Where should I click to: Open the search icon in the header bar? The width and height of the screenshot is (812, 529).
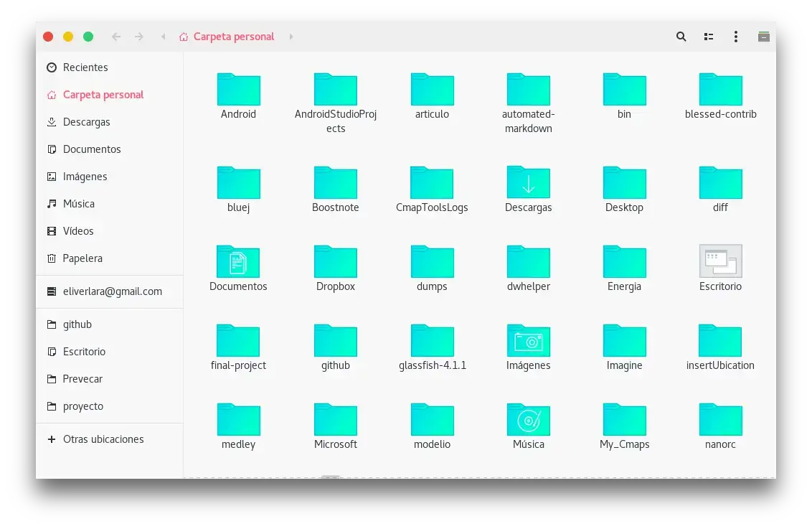pyautogui.click(x=680, y=36)
